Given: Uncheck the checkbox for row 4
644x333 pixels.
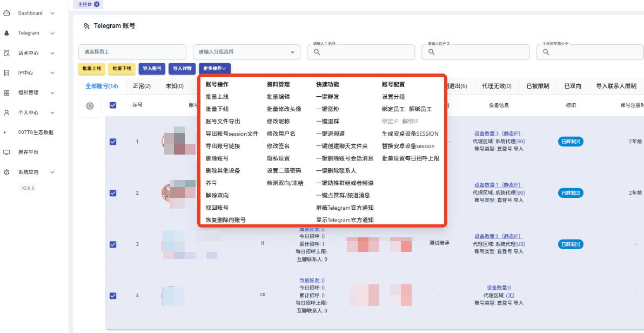Looking at the screenshot, I should tap(113, 296).
